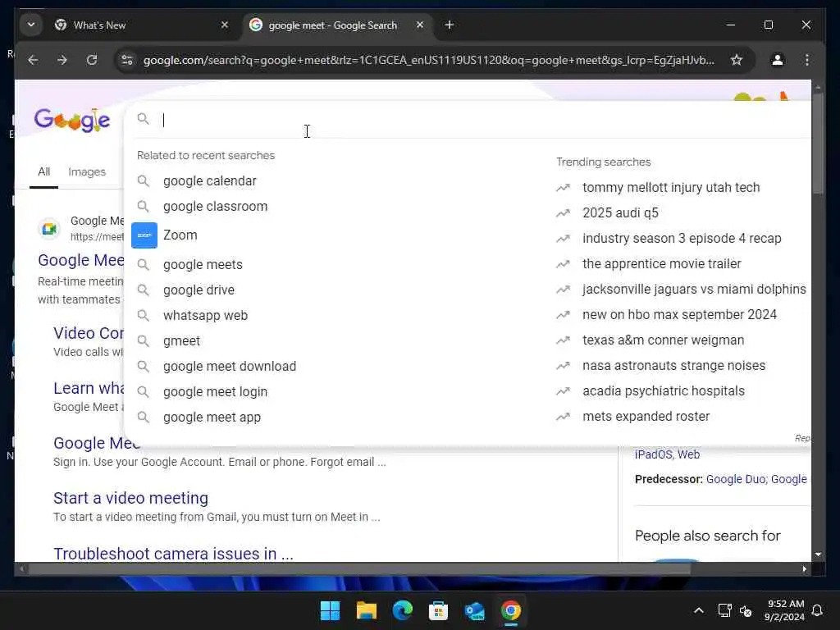Switch to the Images results tab
Screen dimensions: 840x630
[x=87, y=172]
